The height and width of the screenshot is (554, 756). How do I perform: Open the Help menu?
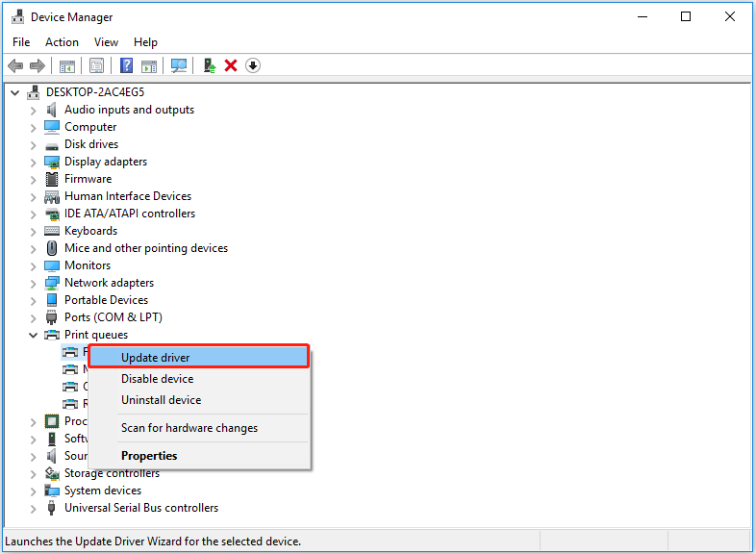145,42
